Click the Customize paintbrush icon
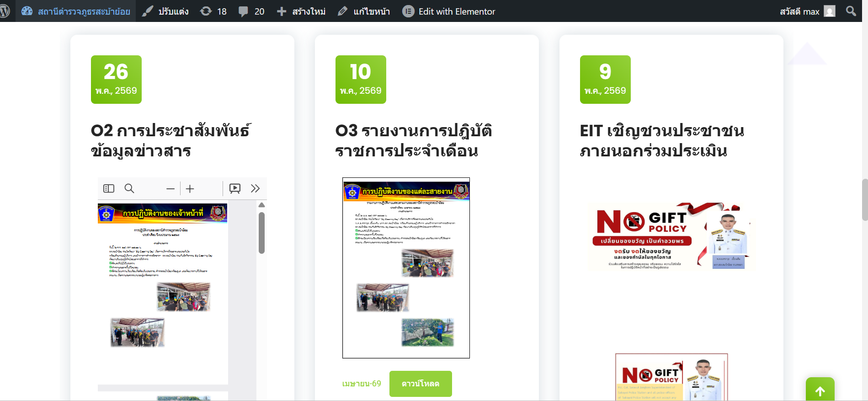This screenshot has width=868, height=401. pyautogui.click(x=148, y=11)
